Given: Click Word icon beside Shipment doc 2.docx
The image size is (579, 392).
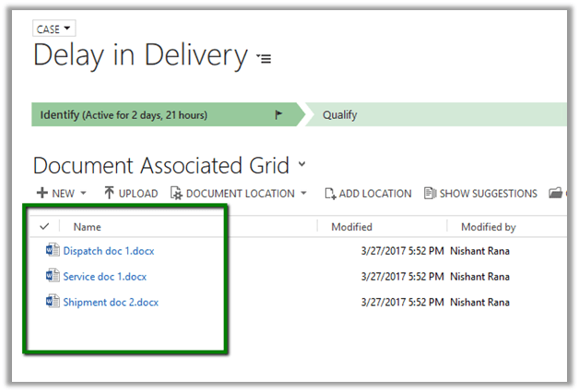Looking at the screenshot, I should tap(52, 302).
